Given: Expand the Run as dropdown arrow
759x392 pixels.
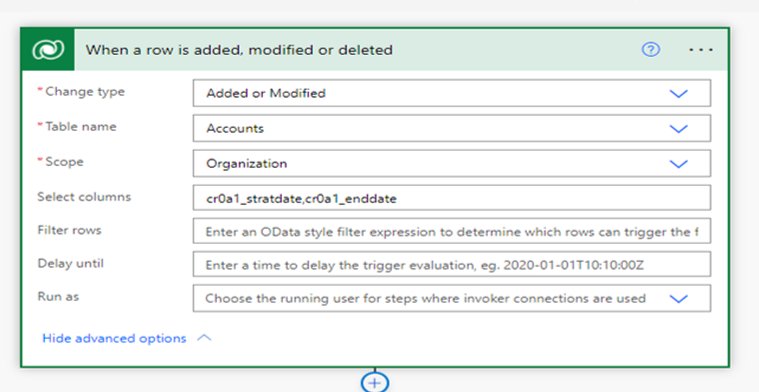Looking at the screenshot, I should (x=678, y=299).
